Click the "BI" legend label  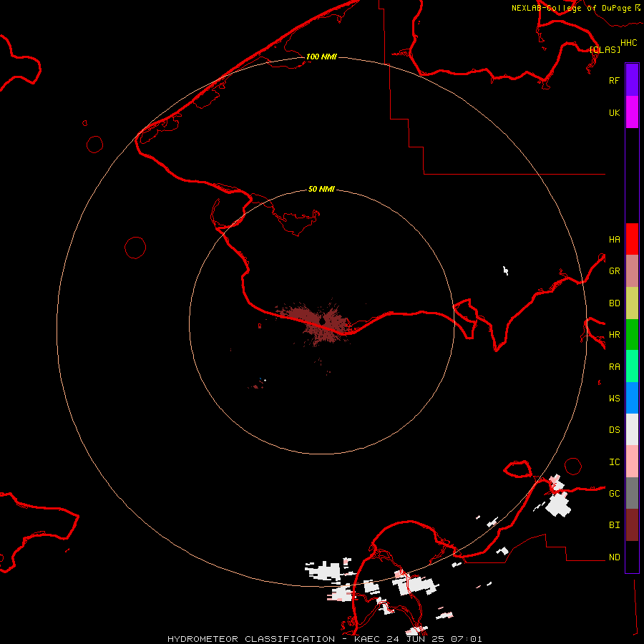point(614,525)
